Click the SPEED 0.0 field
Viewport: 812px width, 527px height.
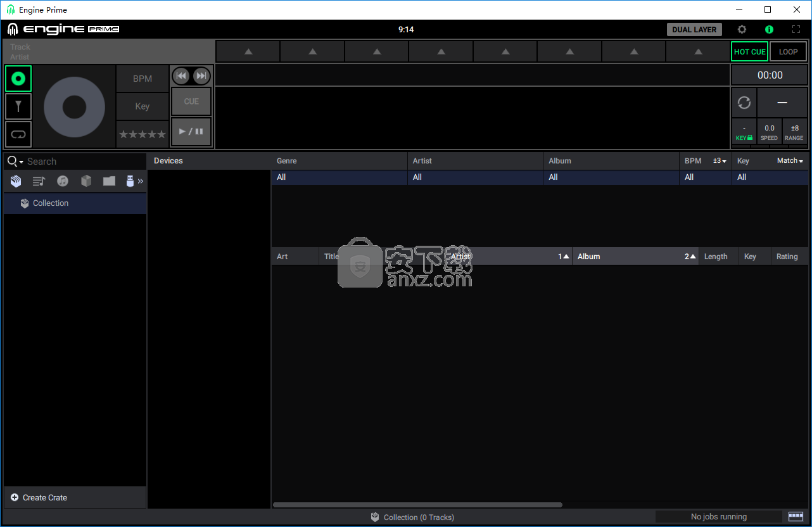coord(769,132)
